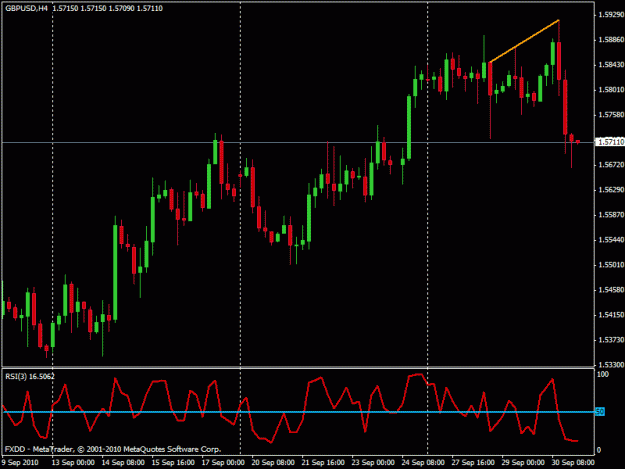
Task: Click the RSI(3) 16.5062 indicator label
Action: (x=30, y=376)
